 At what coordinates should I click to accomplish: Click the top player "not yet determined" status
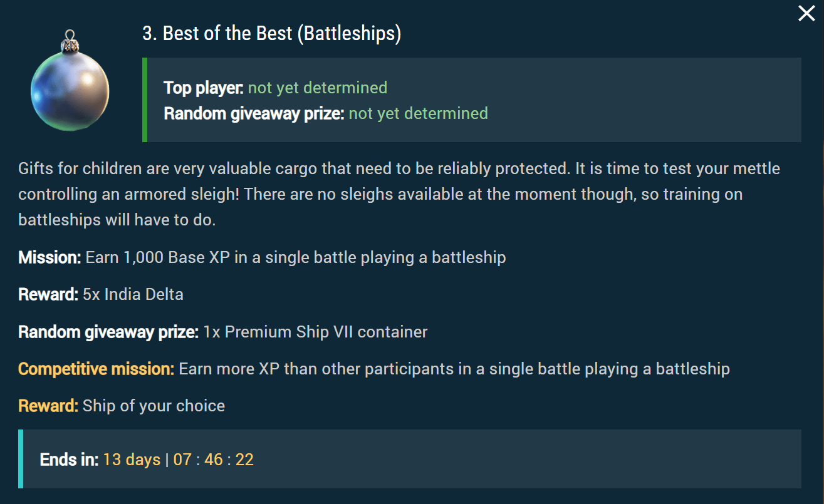point(317,88)
